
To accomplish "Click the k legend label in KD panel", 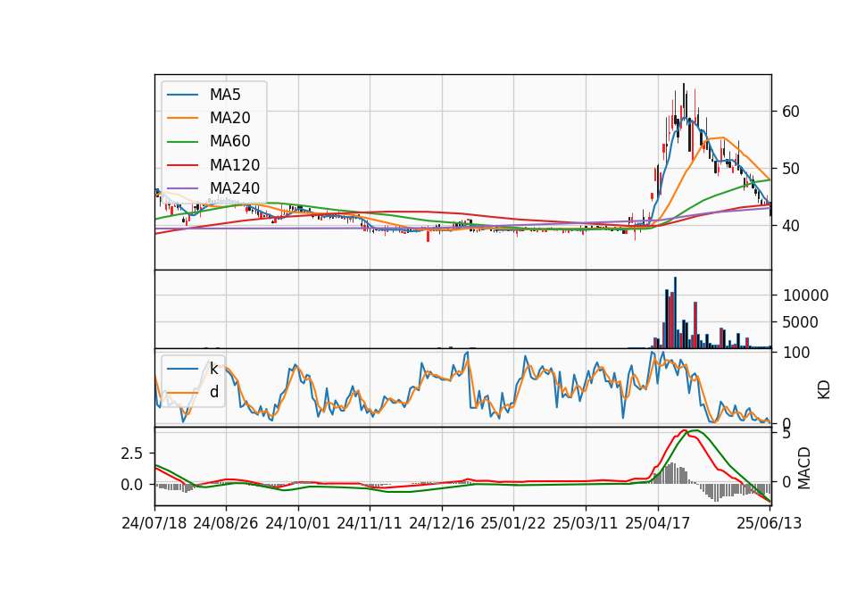I will (x=213, y=369).
